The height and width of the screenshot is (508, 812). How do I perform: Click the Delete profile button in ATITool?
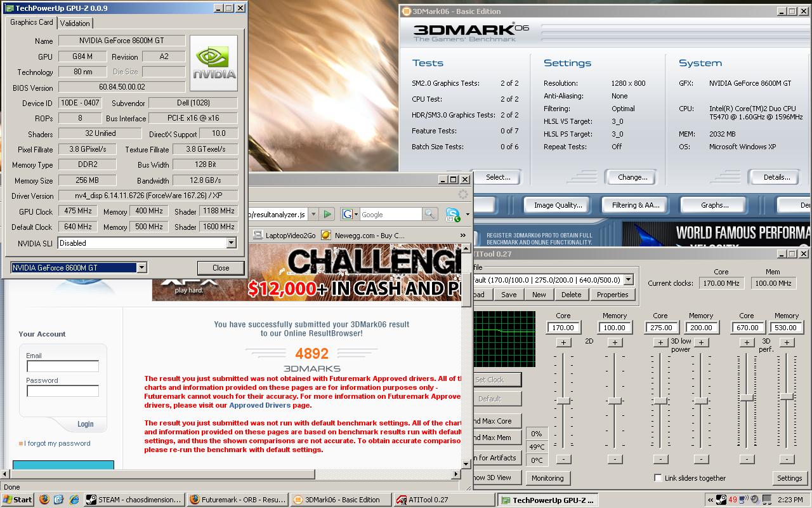click(x=571, y=295)
